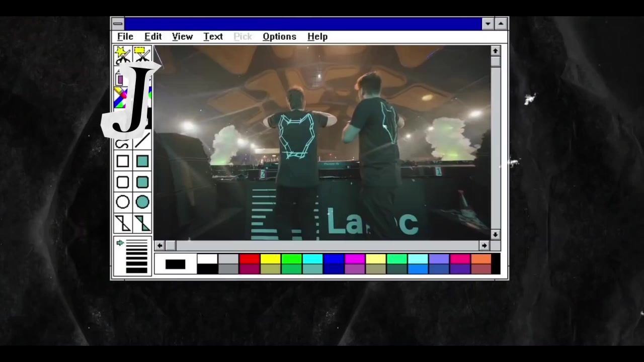This screenshot has width=644, height=362.
Task: Open the window Control menu box
Action: coord(118,24)
